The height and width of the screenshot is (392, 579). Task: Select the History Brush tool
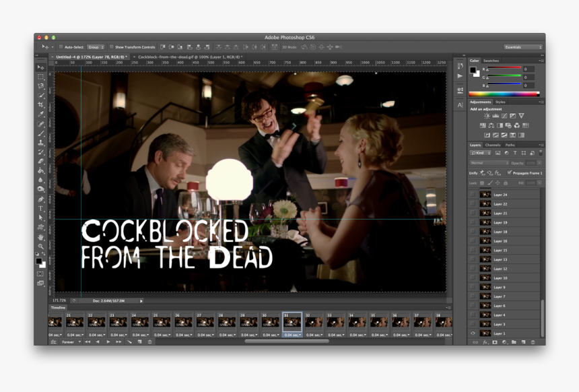coord(40,152)
